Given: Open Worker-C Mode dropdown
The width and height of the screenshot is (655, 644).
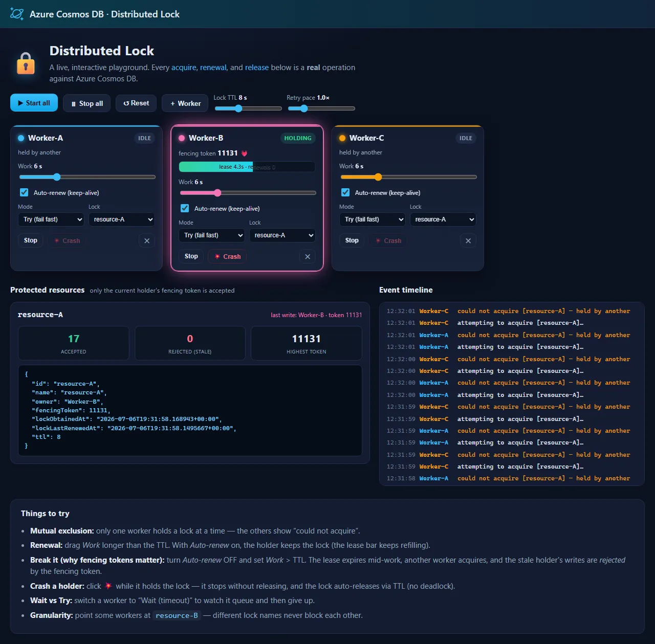Looking at the screenshot, I should (x=373, y=219).
